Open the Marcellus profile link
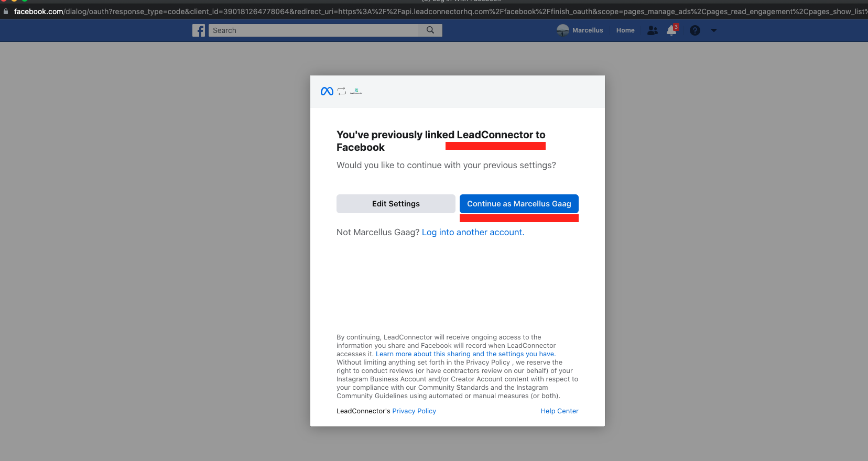 point(588,30)
